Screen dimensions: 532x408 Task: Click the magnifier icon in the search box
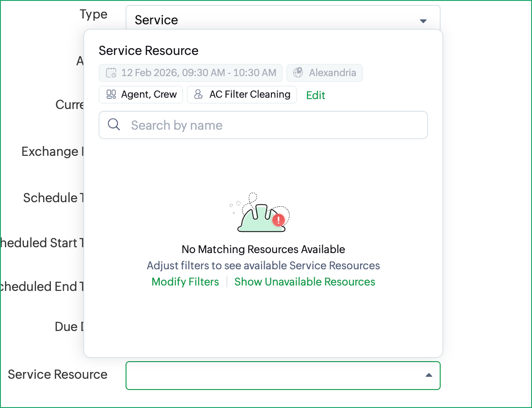coord(114,125)
